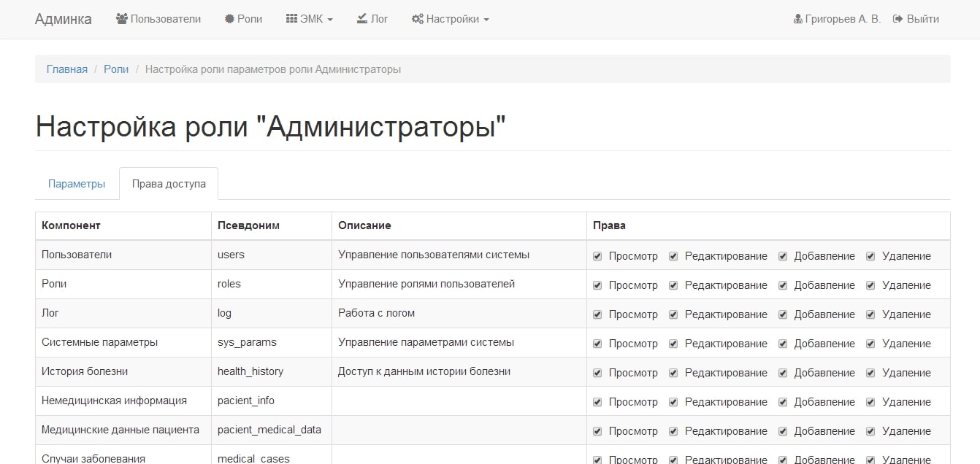The height and width of the screenshot is (464, 980).
Task: Toggle Редактирование for Немедицинская информация row
Action: tap(673, 402)
